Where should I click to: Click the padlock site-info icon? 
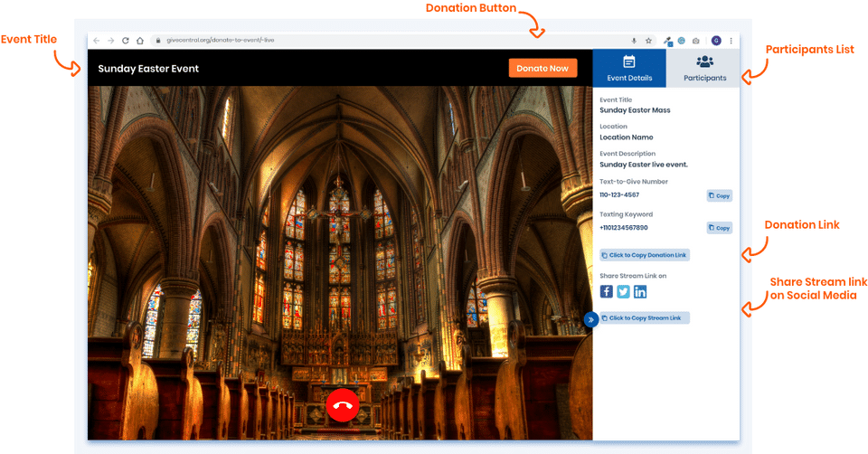(x=157, y=41)
